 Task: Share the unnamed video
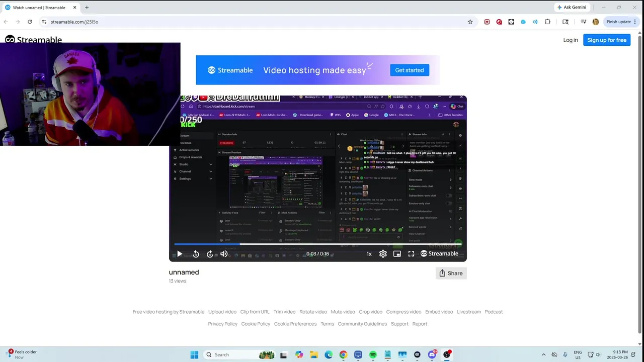451,274
